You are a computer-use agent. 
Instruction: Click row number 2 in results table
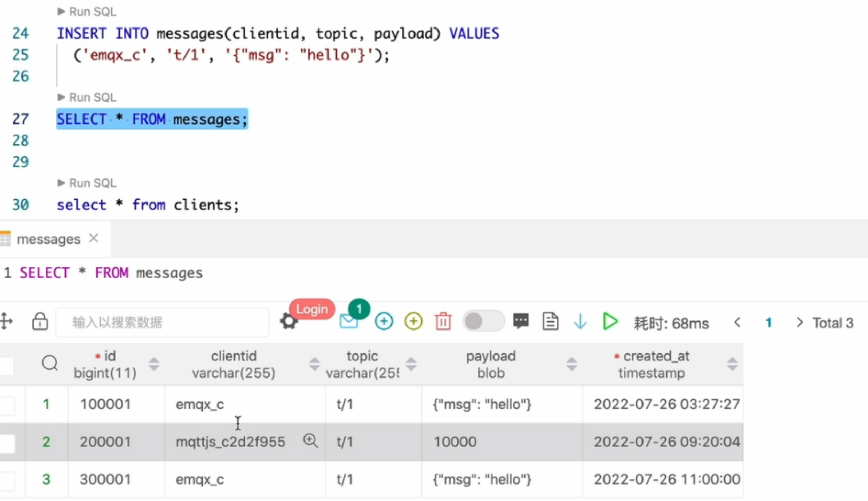46,442
